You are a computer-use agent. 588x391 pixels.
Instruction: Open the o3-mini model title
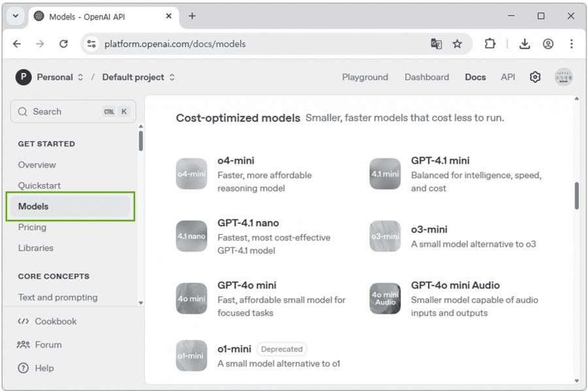(x=429, y=229)
